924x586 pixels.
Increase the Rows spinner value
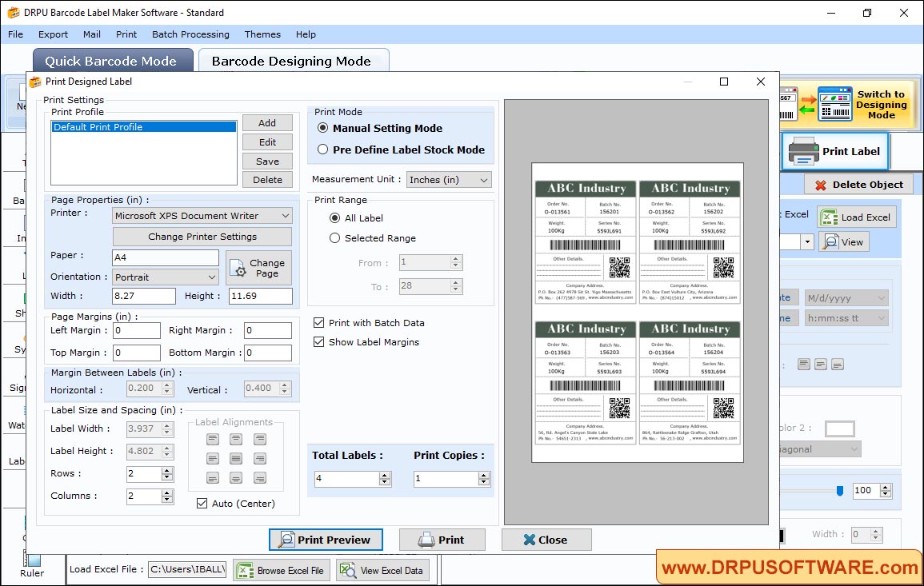(x=167, y=471)
